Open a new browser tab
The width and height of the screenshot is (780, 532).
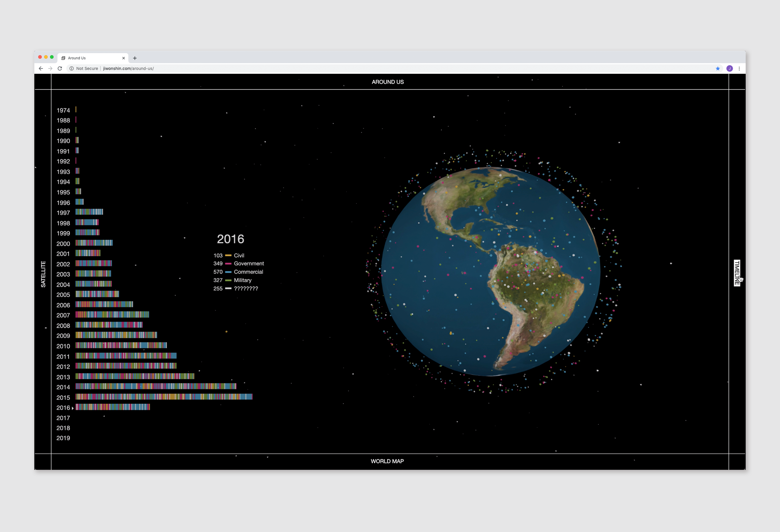click(135, 58)
